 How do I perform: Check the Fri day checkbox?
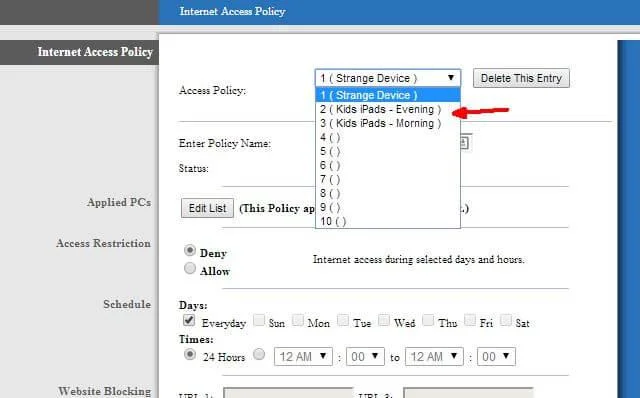pyautogui.click(x=470, y=320)
